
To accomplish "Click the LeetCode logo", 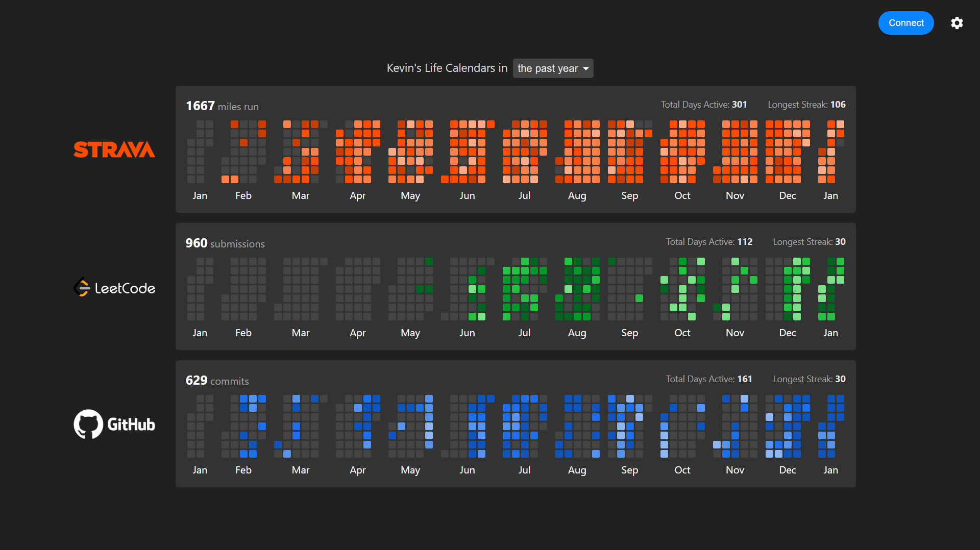I will pos(114,287).
